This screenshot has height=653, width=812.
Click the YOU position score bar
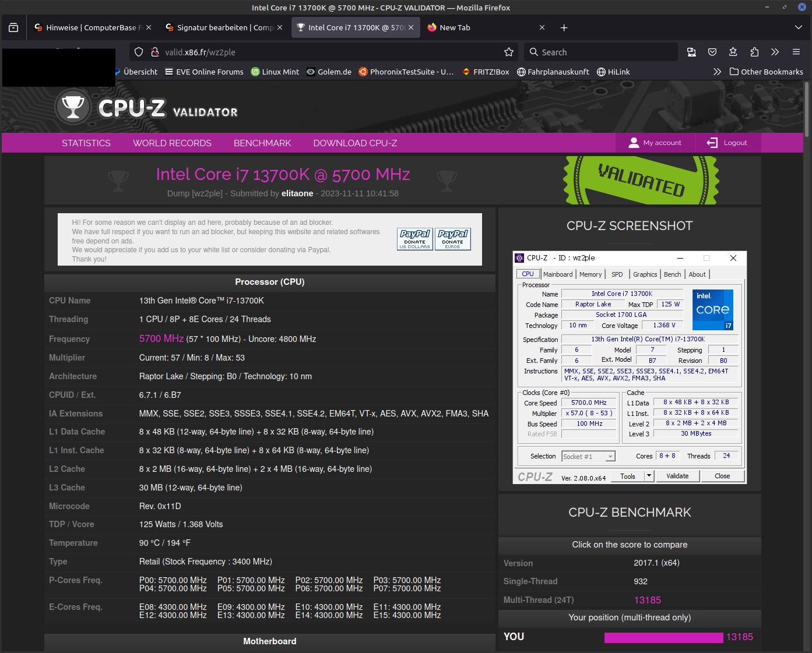[x=663, y=638]
